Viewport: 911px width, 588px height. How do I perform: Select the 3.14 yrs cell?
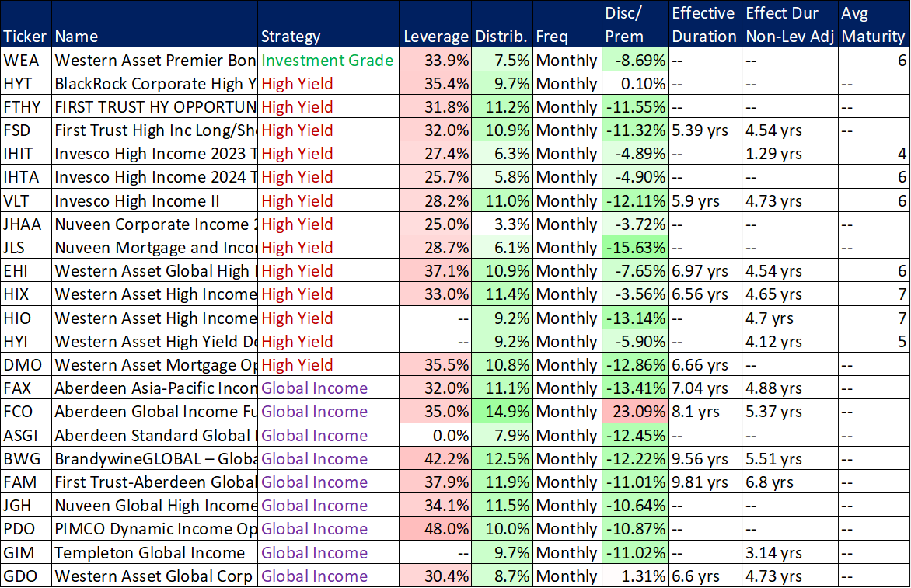[791, 552]
